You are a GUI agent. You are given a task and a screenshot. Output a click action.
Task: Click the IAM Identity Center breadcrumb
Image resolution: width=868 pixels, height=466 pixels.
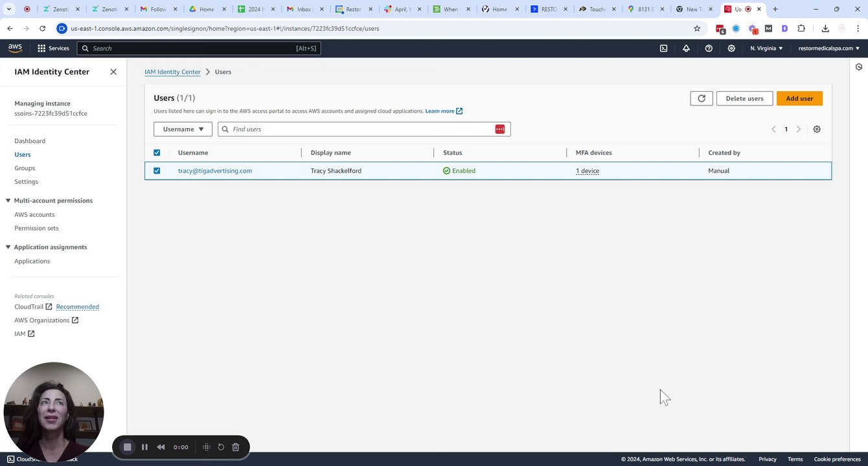[x=172, y=72]
